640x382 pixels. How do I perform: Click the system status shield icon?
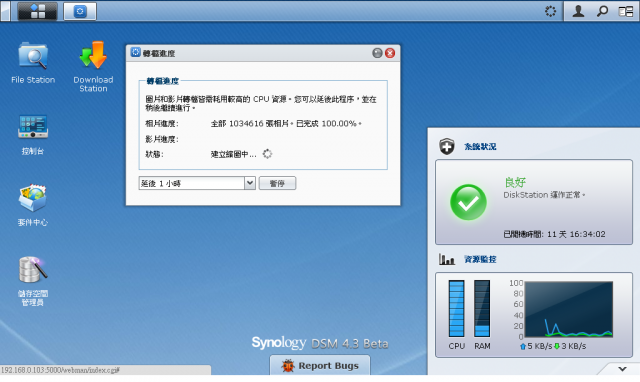tap(447, 146)
